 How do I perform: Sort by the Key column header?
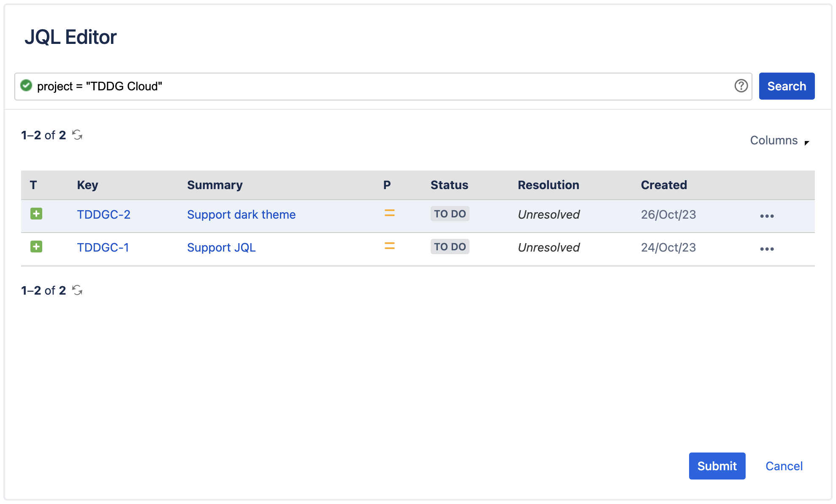pos(87,185)
